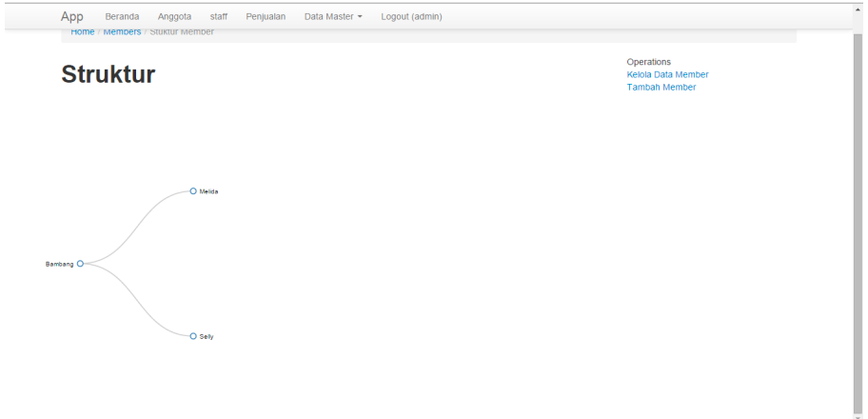Select the Melida name label
Screen dimensions: 868x419
(x=208, y=191)
